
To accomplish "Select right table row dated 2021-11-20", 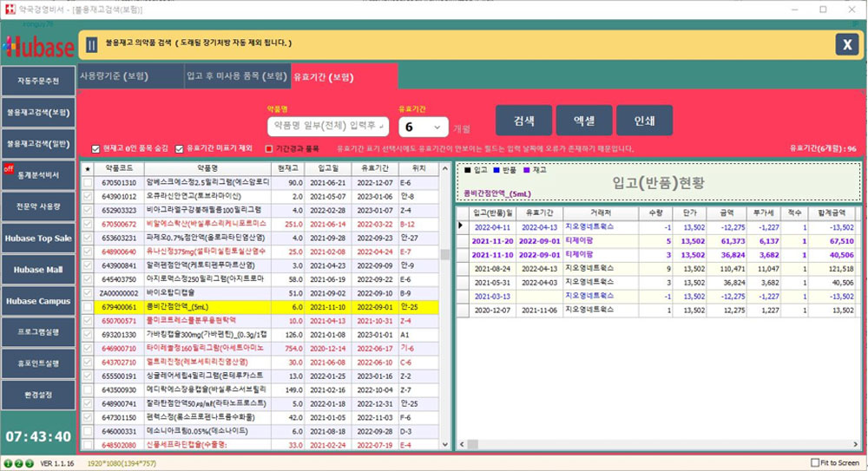I will click(x=659, y=241).
